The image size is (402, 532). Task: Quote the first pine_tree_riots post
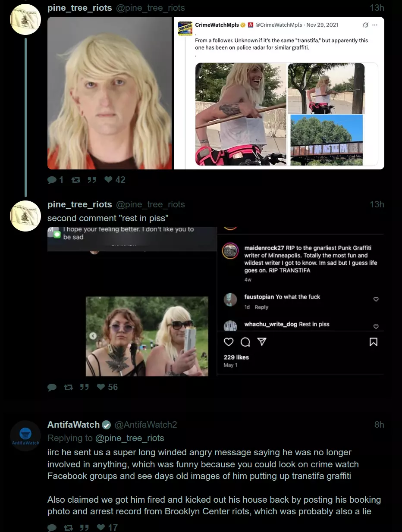tap(92, 180)
